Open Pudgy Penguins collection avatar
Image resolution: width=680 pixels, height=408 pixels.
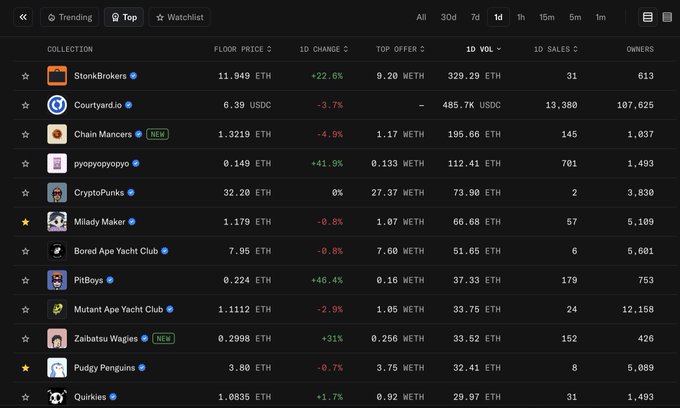coord(57,368)
